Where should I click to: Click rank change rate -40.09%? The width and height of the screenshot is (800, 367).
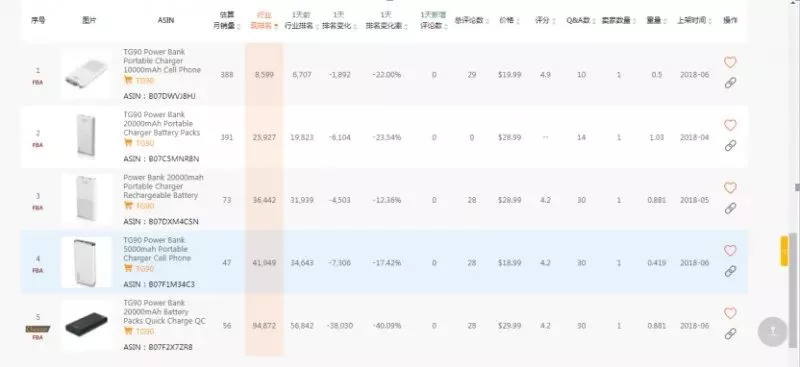click(386, 326)
